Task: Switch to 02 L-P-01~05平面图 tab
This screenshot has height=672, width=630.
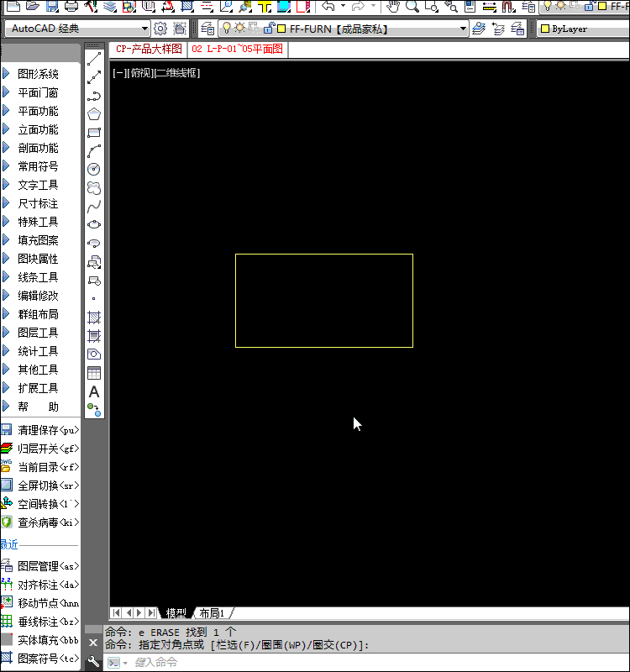Action: 238,49
